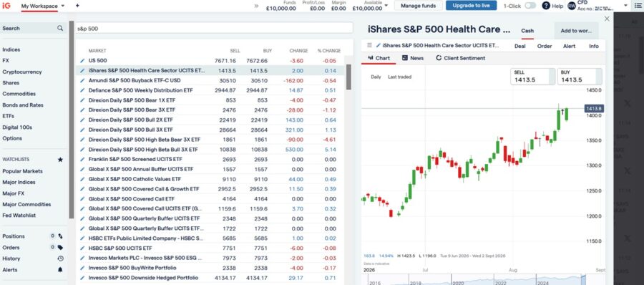
Task: Open the Order tab
Action: pyautogui.click(x=545, y=46)
